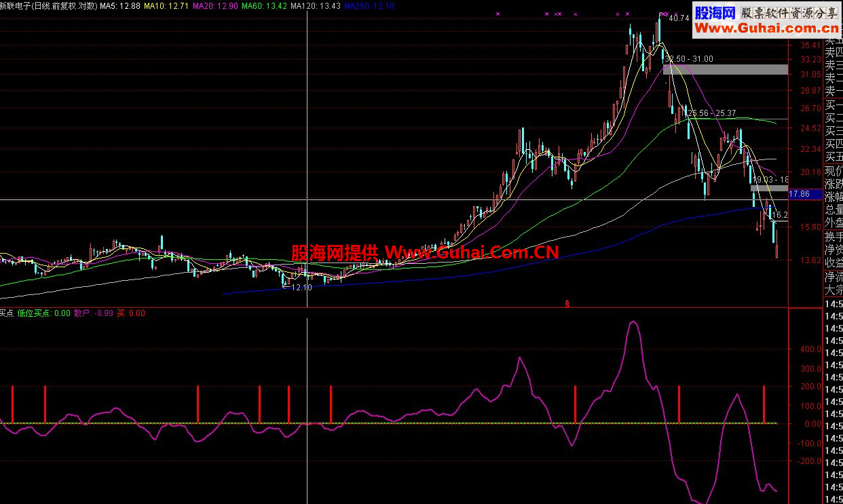
Task: Click the 散户: -8.99 indicator value
Action: click(x=93, y=313)
